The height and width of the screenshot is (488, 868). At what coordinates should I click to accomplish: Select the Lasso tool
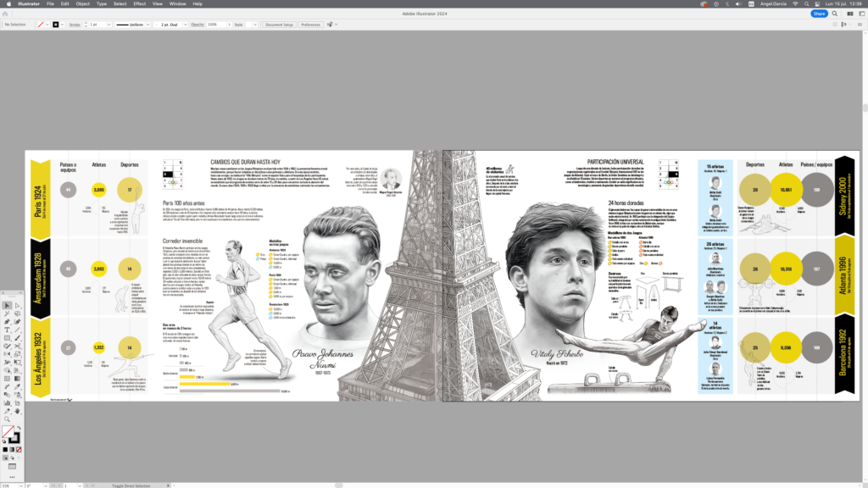pyautogui.click(x=18, y=313)
